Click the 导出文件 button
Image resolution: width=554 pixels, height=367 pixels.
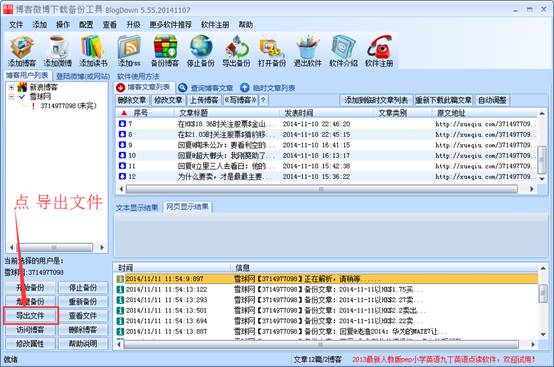tap(30, 315)
